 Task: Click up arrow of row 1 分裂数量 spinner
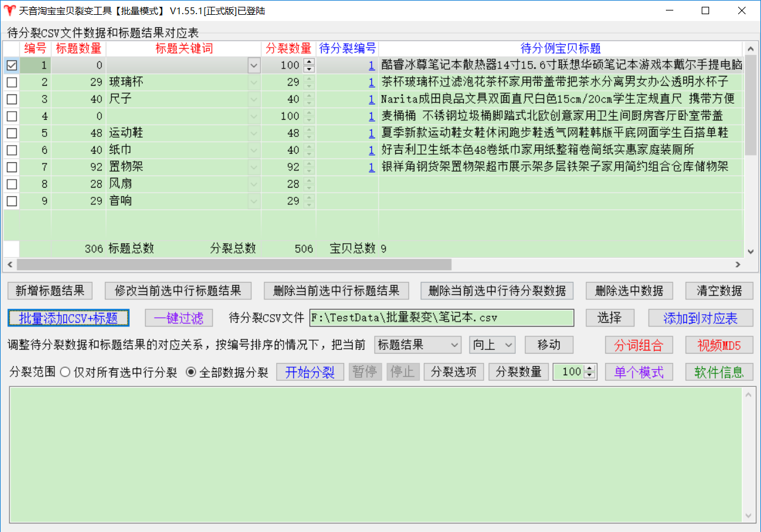point(309,62)
